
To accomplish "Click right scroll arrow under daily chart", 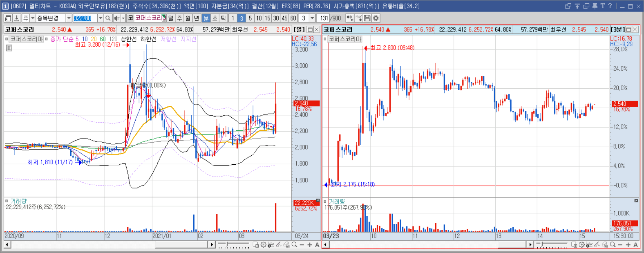I will click(212, 245).
